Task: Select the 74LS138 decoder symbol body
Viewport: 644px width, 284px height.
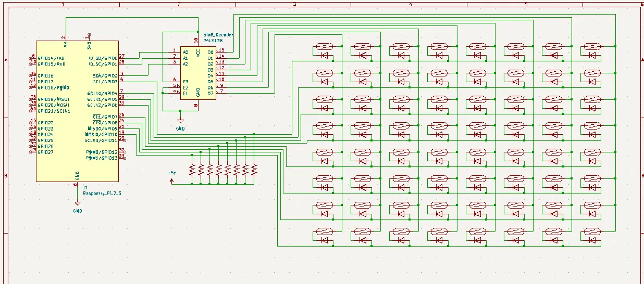Action: click(197, 74)
